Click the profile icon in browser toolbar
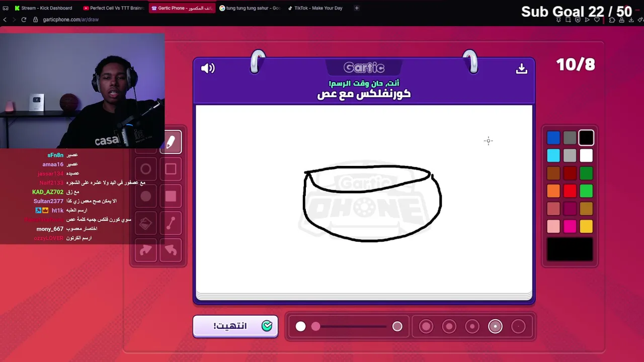Viewport: 644px width, 362px height. [x=622, y=20]
